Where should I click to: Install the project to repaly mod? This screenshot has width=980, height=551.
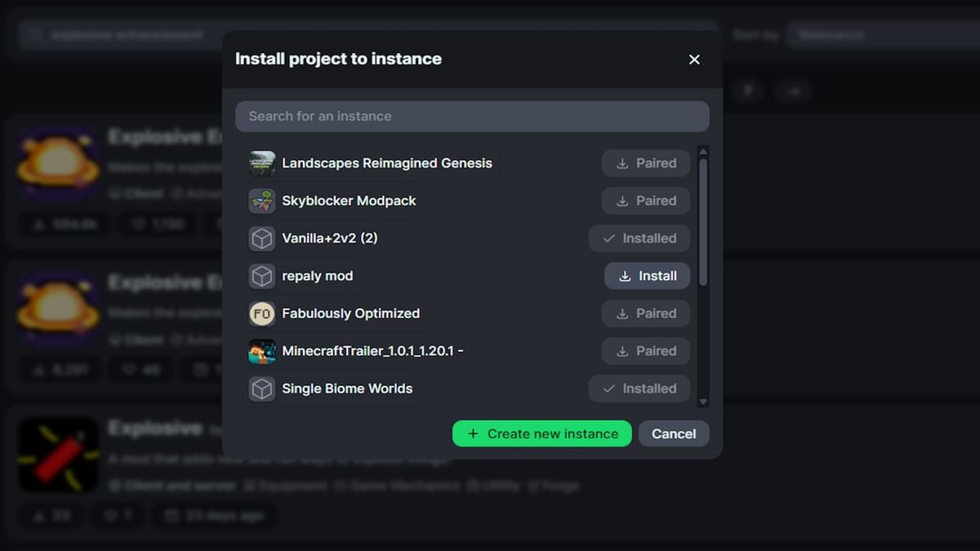[x=646, y=275]
